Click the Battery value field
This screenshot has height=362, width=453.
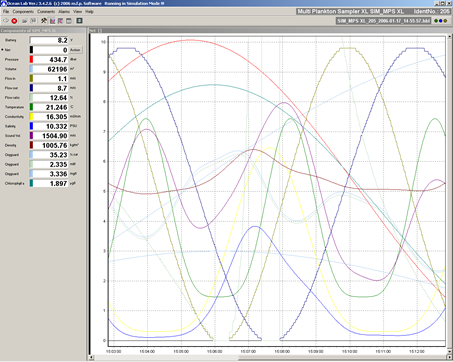click(49, 40)
